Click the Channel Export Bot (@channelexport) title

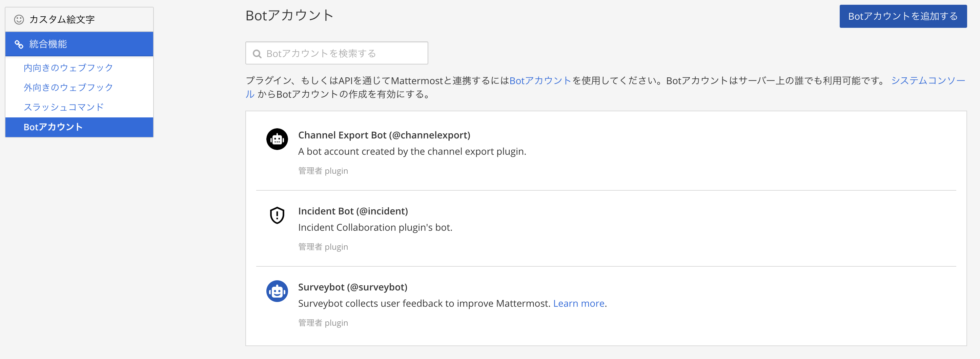[x=384, y=135]
